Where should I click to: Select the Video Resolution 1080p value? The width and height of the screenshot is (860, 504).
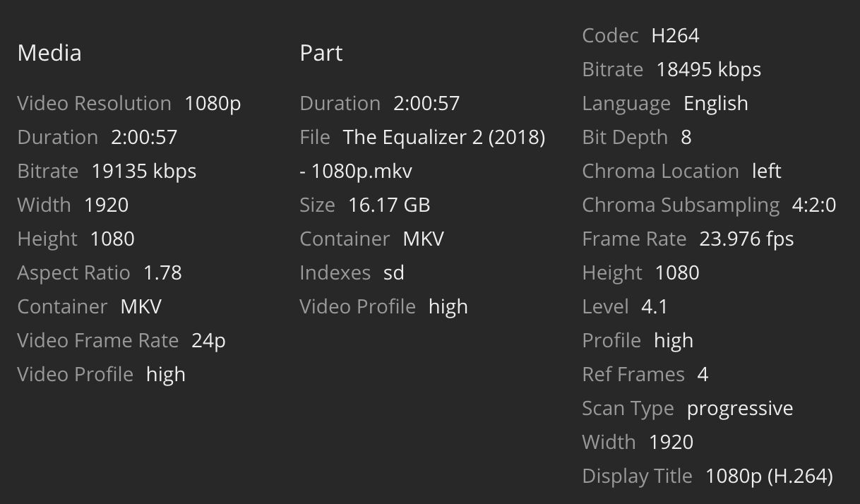213,103
